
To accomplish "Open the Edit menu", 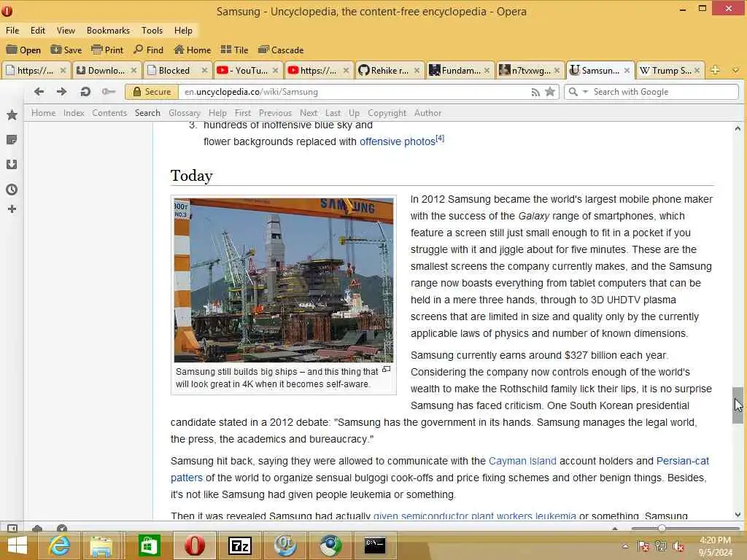I will pos(38,31).
